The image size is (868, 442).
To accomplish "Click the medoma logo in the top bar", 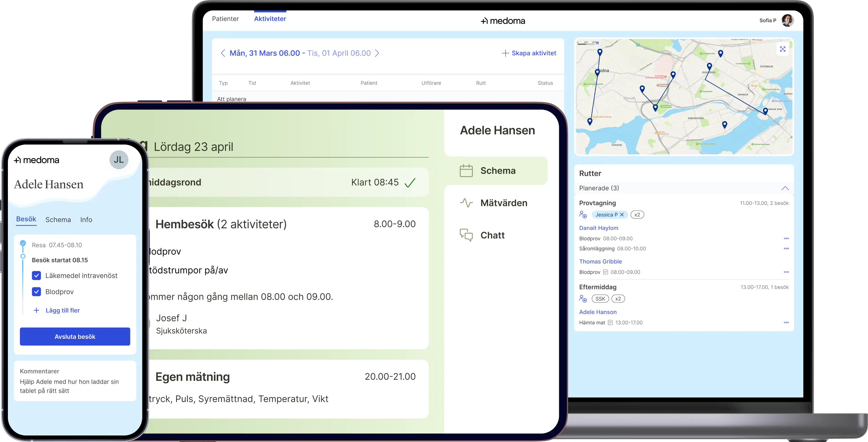I will coord(503,21).
